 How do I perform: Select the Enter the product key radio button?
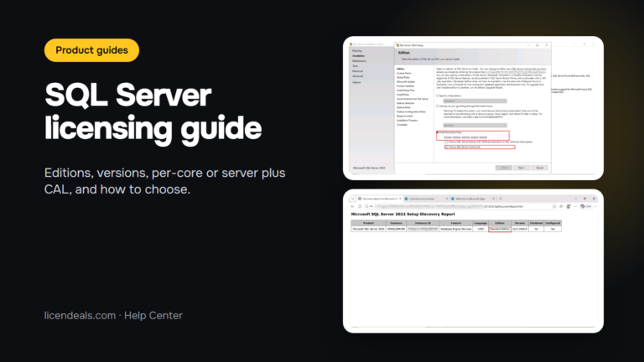(438, 132)
